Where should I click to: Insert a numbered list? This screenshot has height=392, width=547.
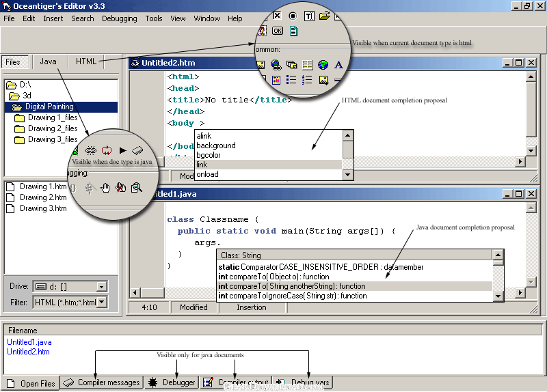coord(307,80)
